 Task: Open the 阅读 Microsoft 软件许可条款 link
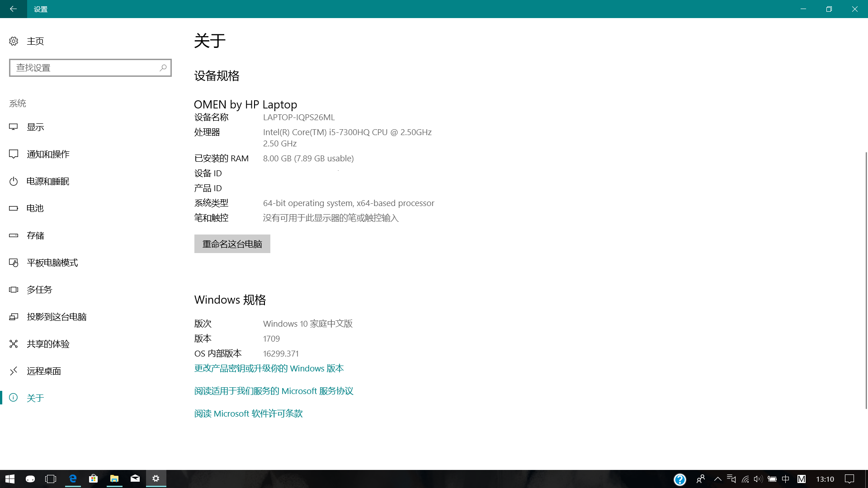(248, 413)
